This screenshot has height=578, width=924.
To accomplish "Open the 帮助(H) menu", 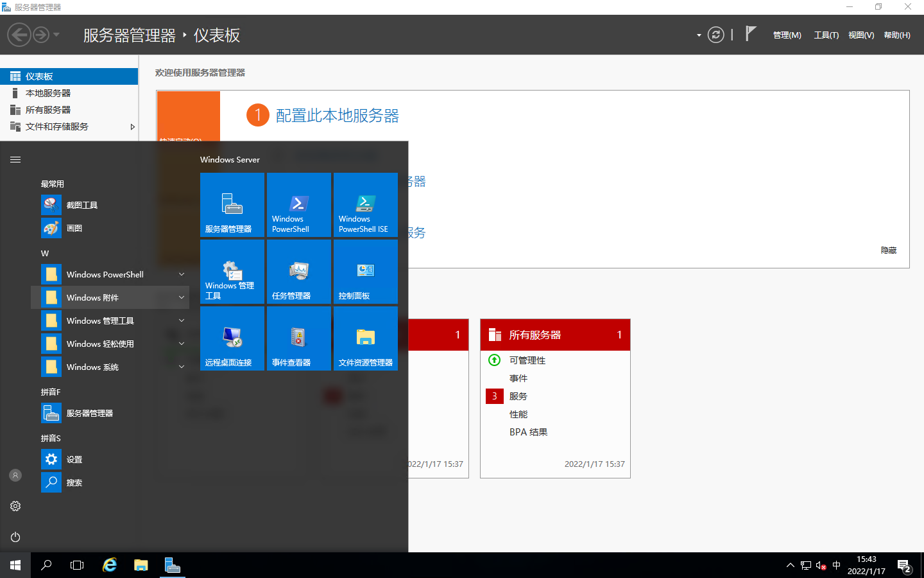I will point(897,35).
